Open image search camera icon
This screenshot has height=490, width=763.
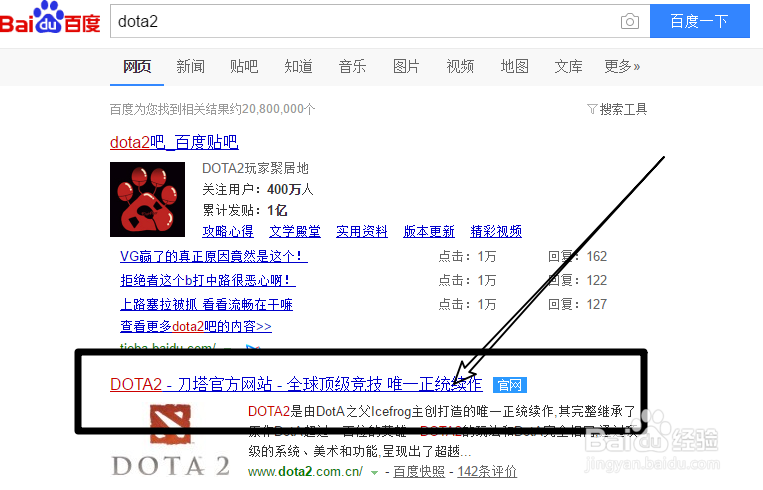point(630,21)
